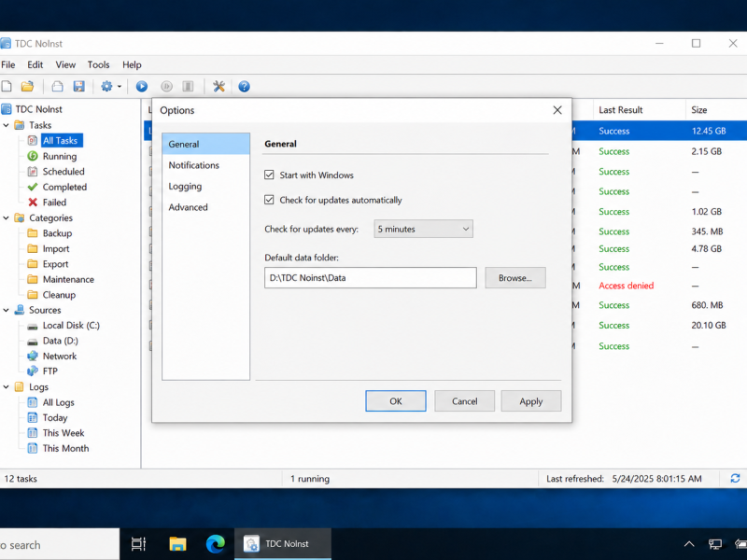Open All Logs in tree
The height and width of the screenshot is (560, 747).
coord(58,402)
